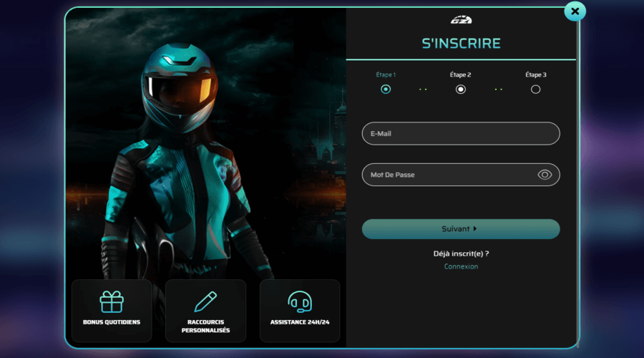The height and width of the screenshot is (358, 644).
Task: Click the headset support icon
Action: [x=299, y=301]
